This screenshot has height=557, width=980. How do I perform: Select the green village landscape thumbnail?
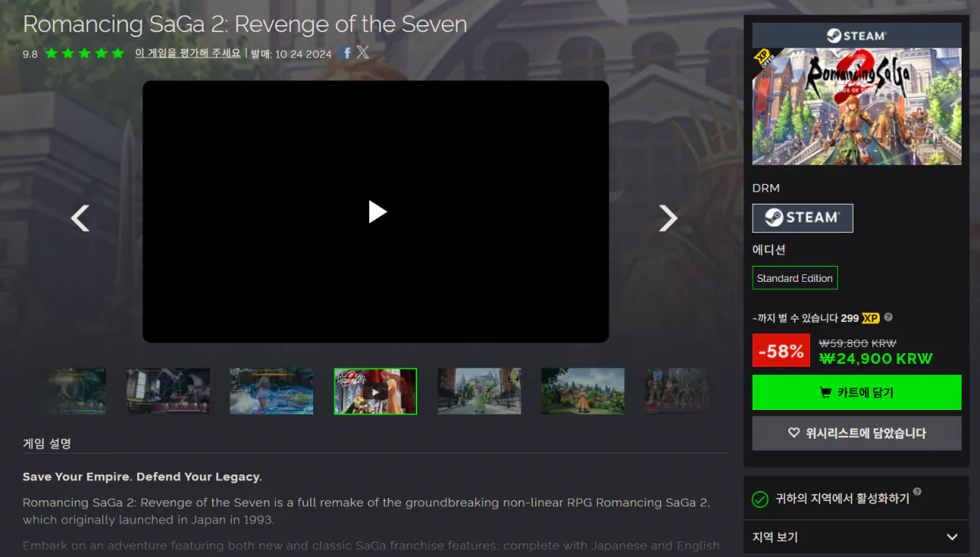583,392
